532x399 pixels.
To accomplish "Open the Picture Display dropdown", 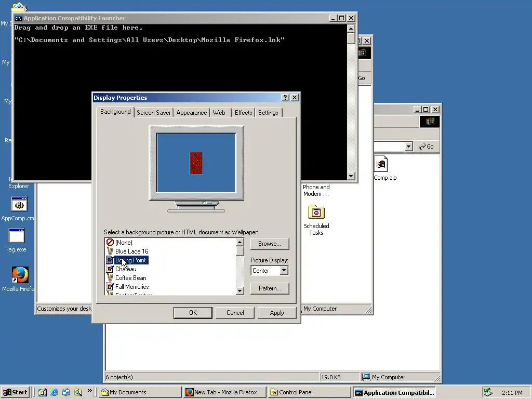I will pos(284,270).
